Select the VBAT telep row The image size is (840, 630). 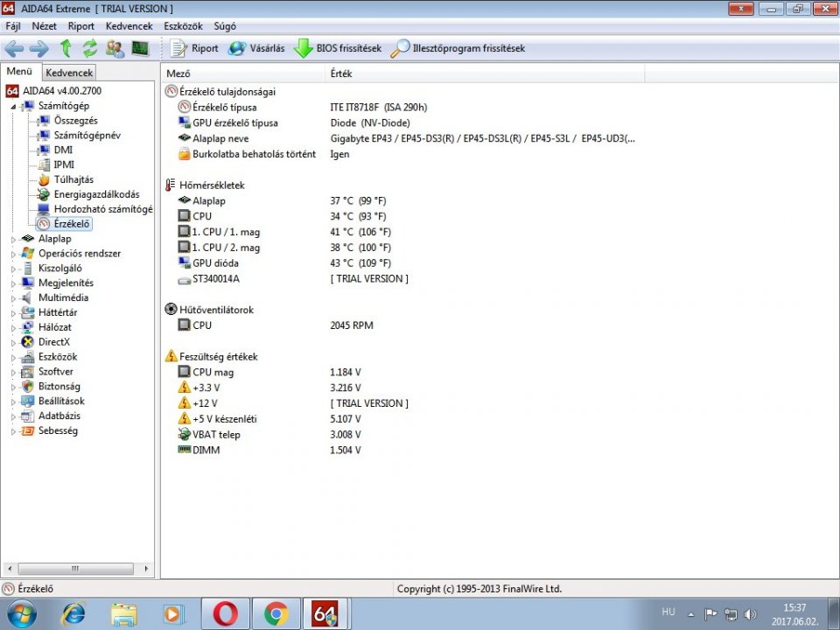(x=269, y=435)
